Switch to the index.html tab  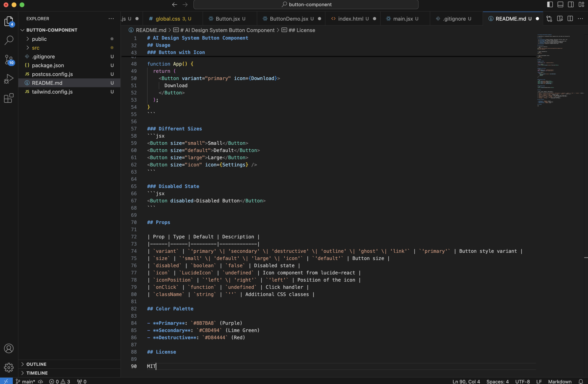(350, 19)
